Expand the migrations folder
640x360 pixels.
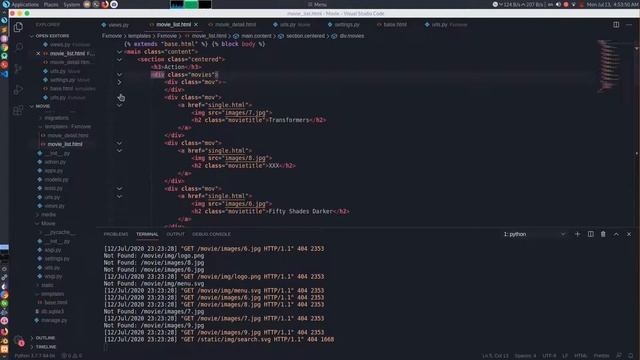click(56, 118)
